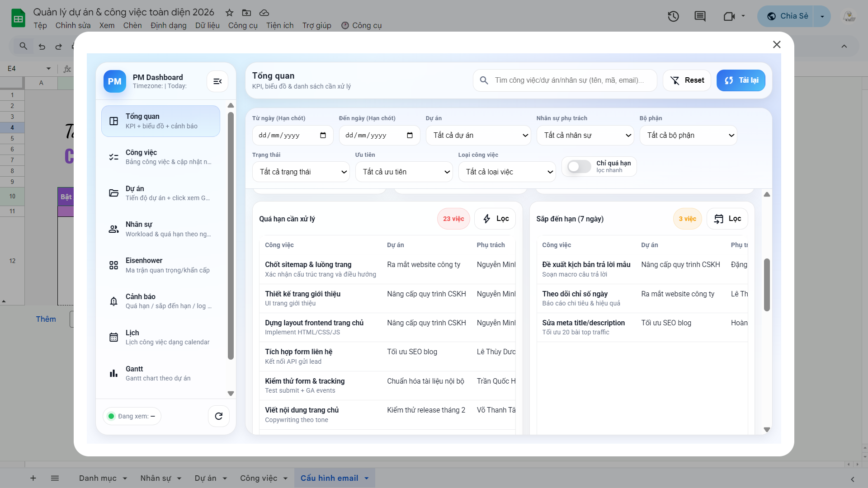Collapse the PM Dashboard sidebar icon

click(217, 81)
